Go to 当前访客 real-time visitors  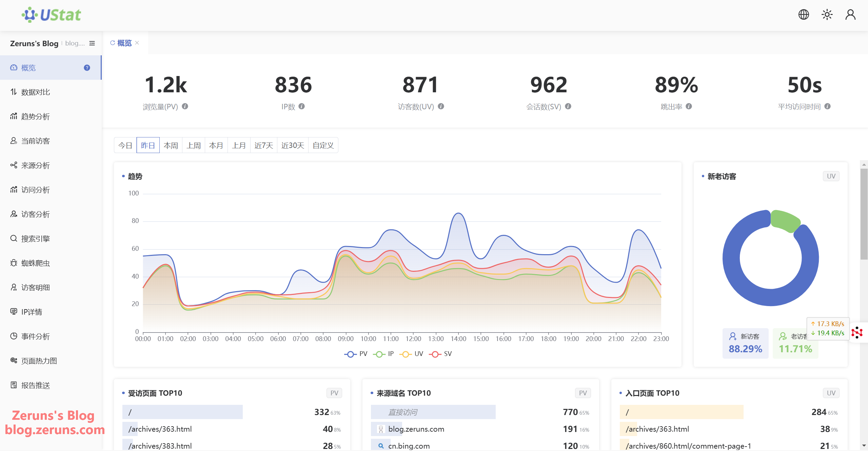[x=36, y=141]
